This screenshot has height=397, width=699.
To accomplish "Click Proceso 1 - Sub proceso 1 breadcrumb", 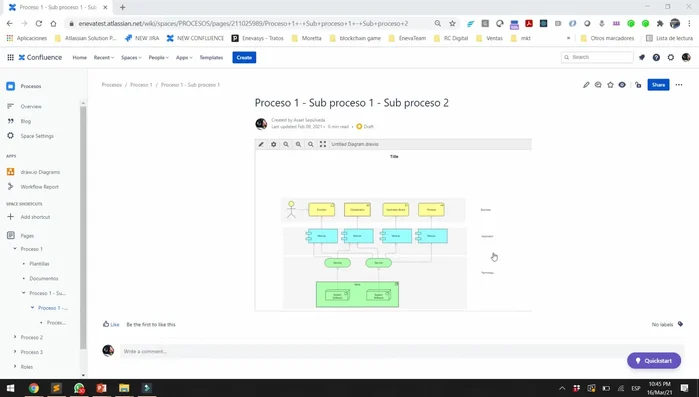I will click(x=190, y=85).
